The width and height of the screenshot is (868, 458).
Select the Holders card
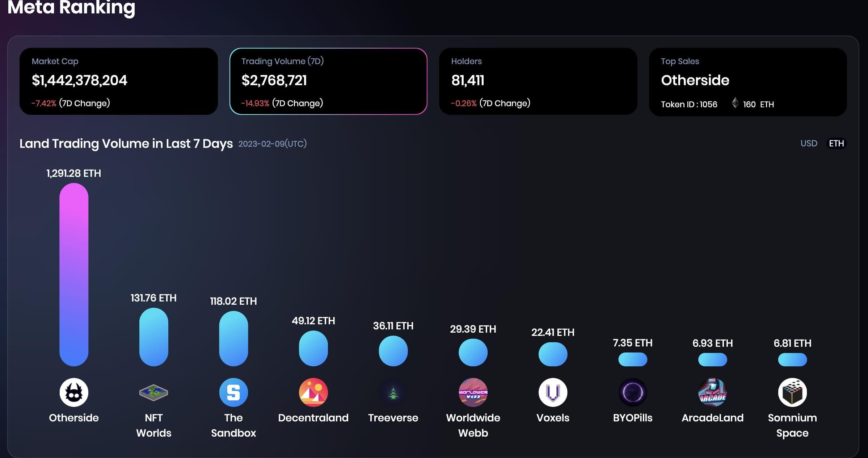pos(538,81)
